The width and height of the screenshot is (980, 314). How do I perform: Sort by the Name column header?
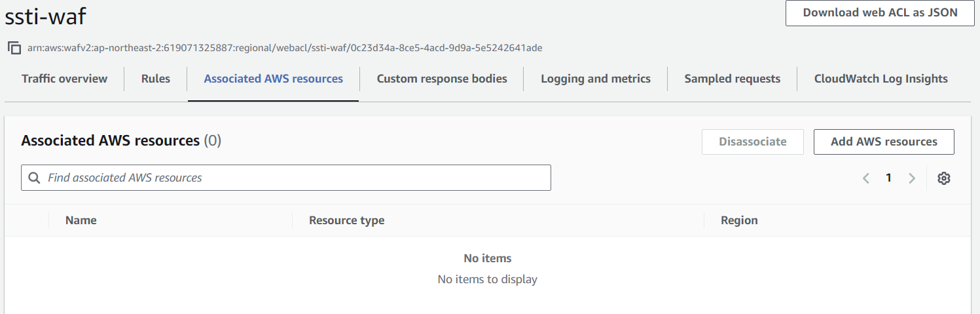[81, 220]
